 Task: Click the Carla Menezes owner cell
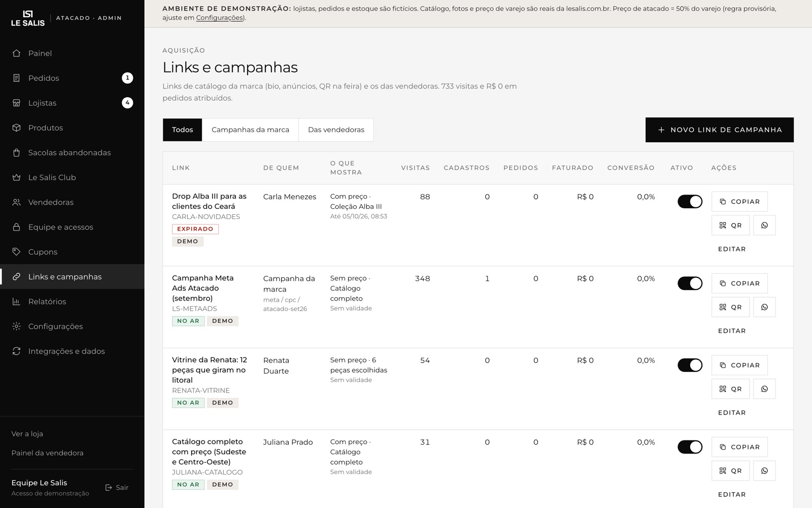[x=289, y=197]
